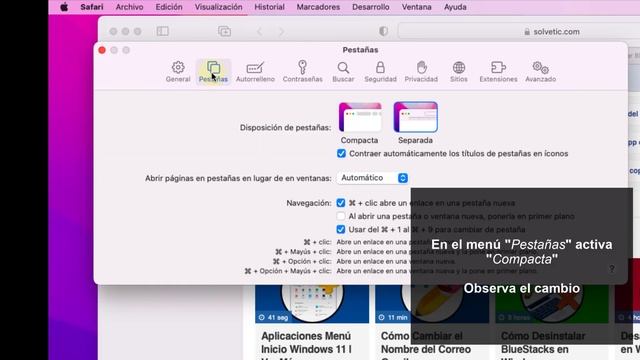Click the lock icon beside solvetic.com

tap(527, 32)
